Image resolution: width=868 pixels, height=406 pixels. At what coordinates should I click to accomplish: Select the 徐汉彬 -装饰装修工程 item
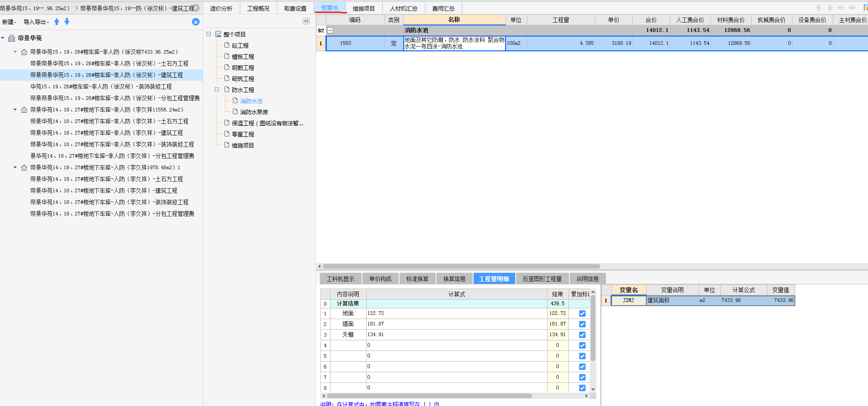(x=101, y=86)
